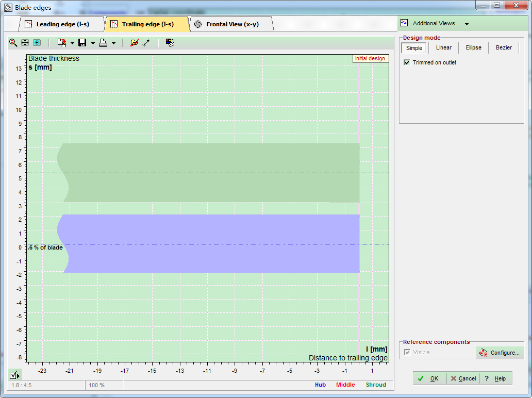This screenshot has width=532, height=398.
Task: Click the Distance to trailing edge axis label
Action: (348, 358)
